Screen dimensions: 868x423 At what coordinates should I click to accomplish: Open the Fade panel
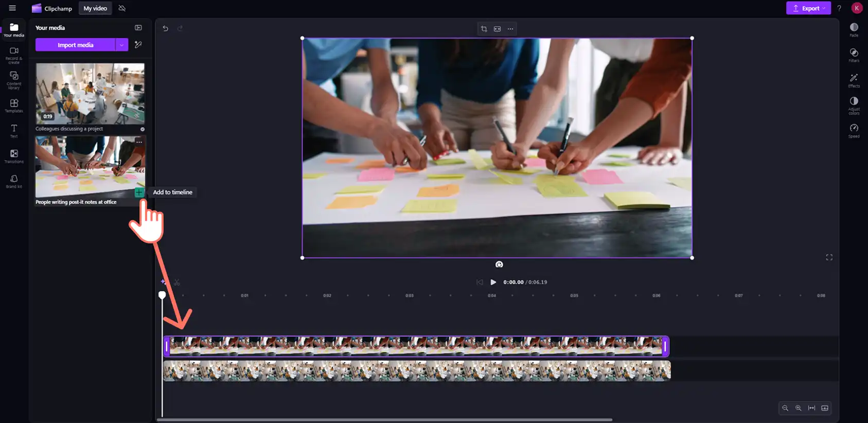point(854,30)
